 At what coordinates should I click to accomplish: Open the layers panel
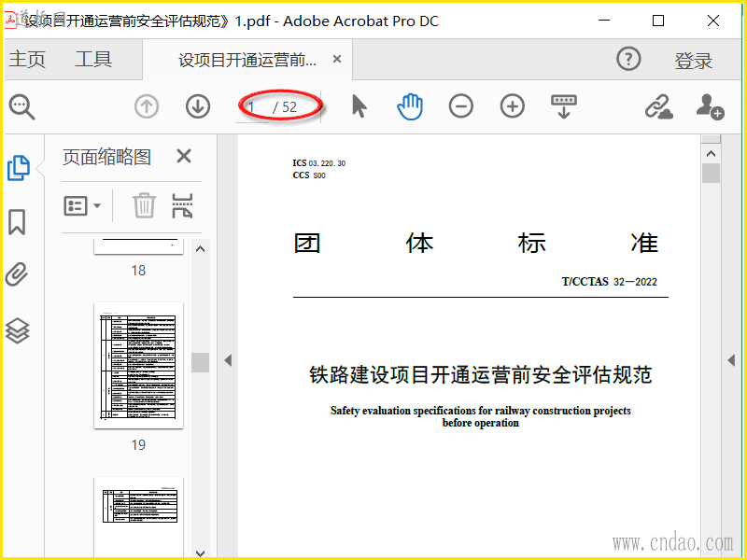click(x=18, y=330)
